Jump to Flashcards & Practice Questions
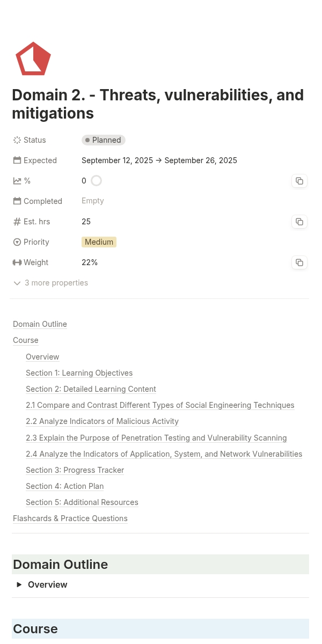This screenshot has height=644, width=322. pos(70,518)
